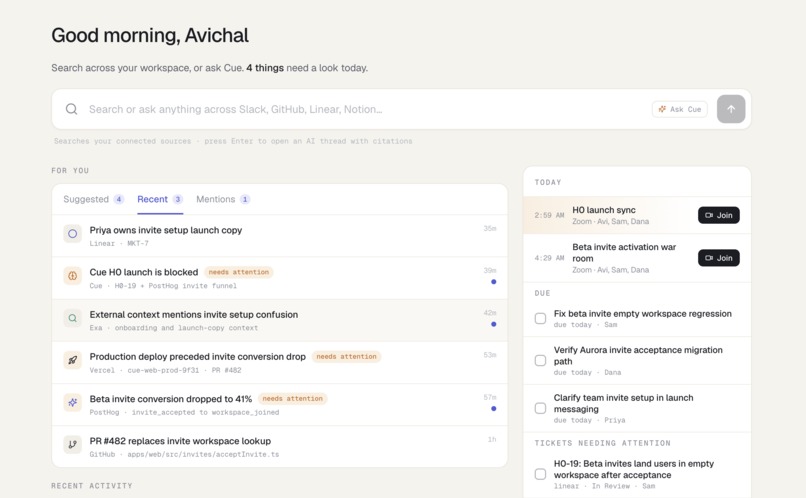806x498 pixels.
Task: Open Verify Aurora invite acceptance migration path task
Action: [638, 356]
